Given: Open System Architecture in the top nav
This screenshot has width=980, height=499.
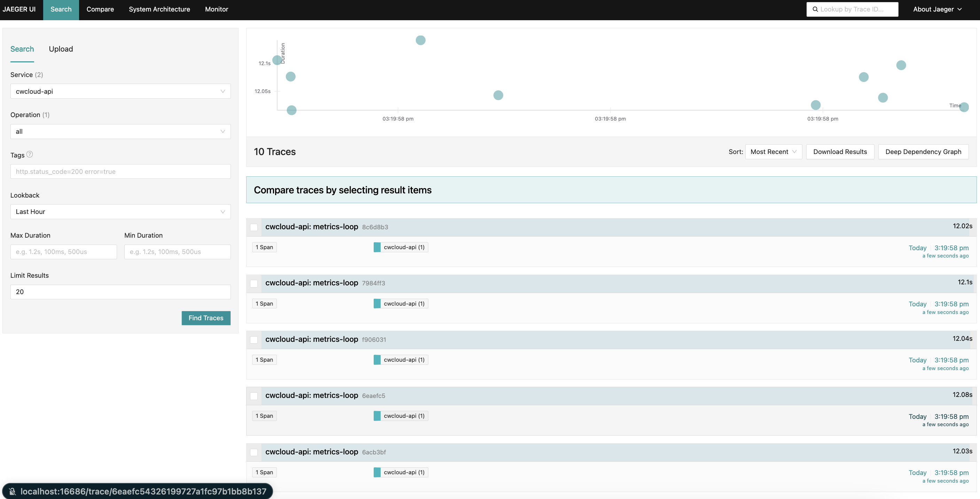Looking at the screenshot, I should [x=159, y=9].
